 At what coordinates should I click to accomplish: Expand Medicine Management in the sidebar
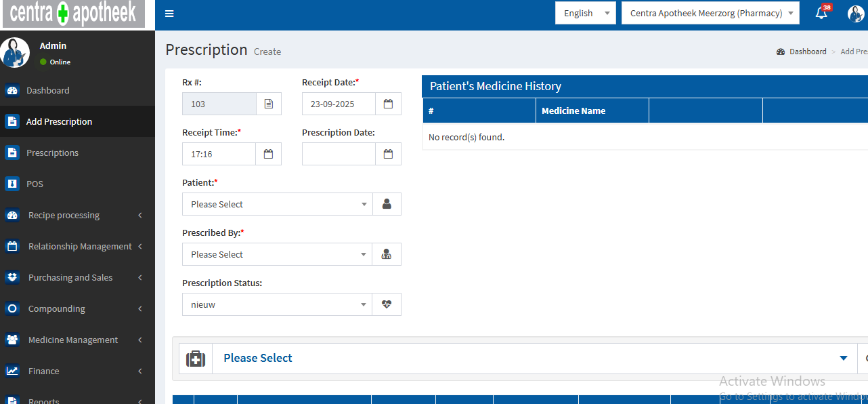pyautogui.click(x=73, y=340)
